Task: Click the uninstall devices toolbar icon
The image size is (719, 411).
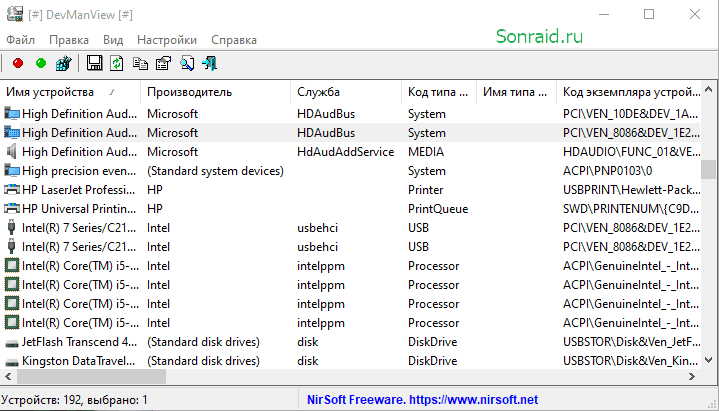Action: click(x=64, y=63)
